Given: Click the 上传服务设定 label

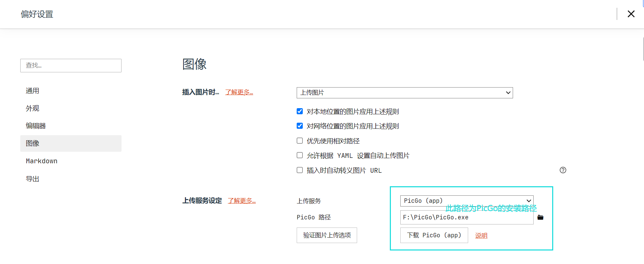Looking at the screenshot, I should point(202,201).
